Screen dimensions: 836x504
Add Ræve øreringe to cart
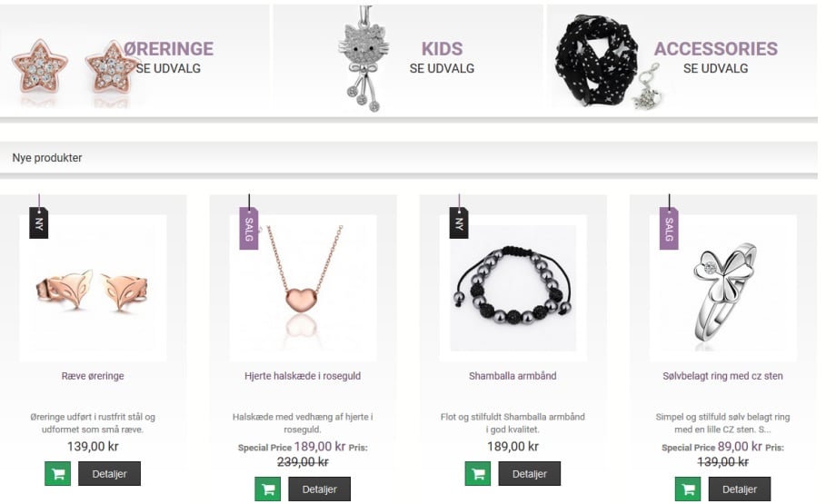(57, 474)
